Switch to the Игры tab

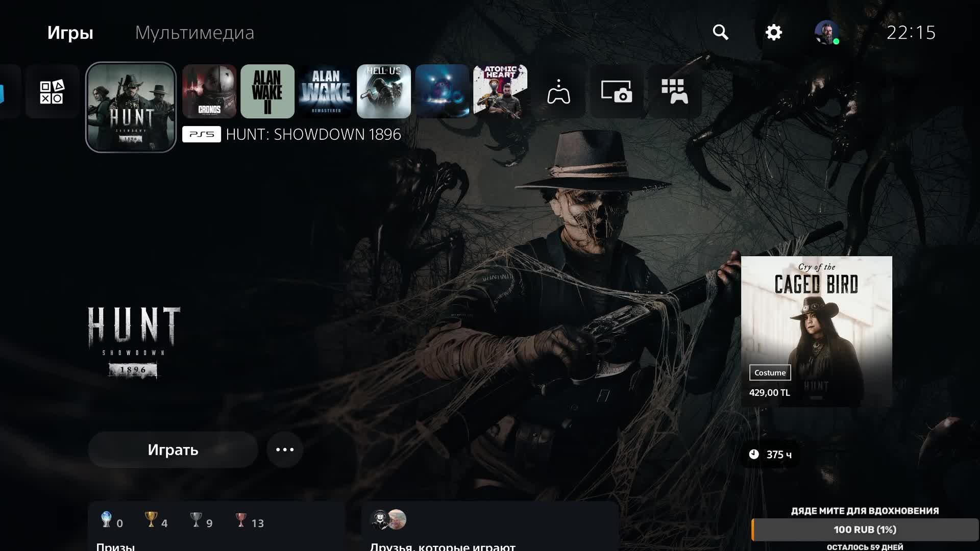point(70,33)
